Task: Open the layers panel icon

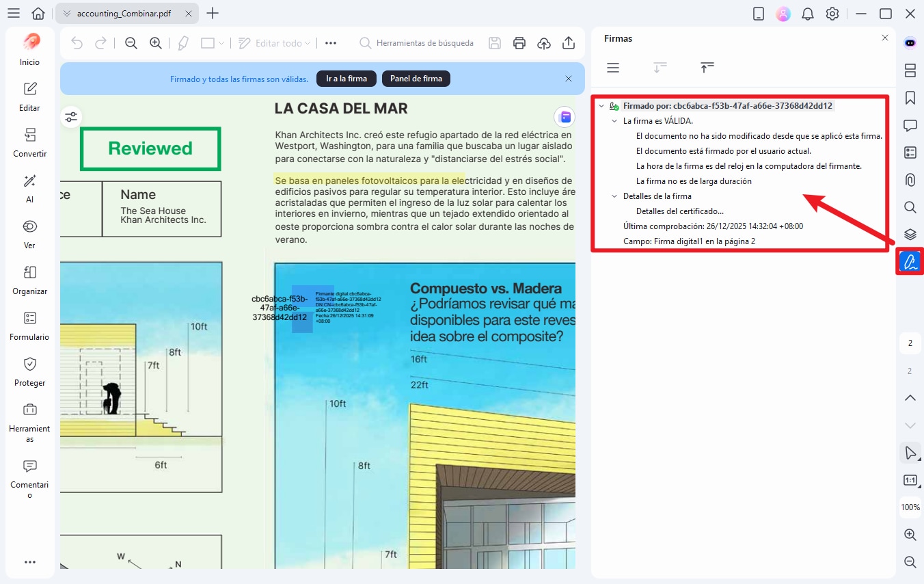Action: (910, 234)
